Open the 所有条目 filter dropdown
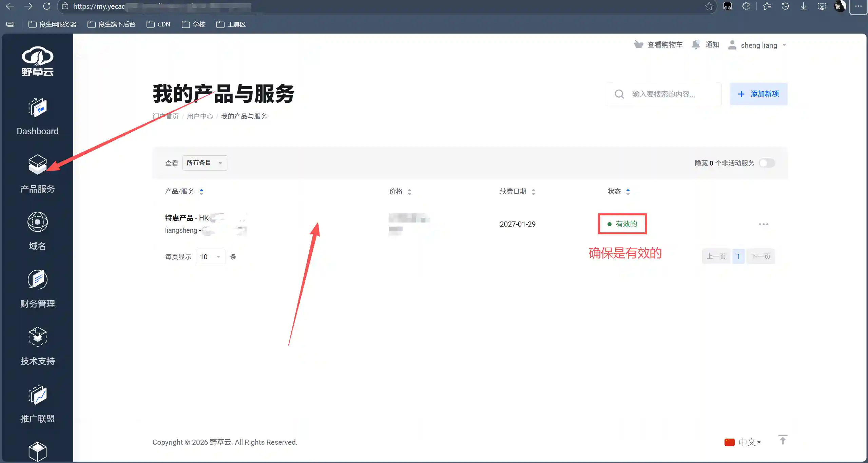Viewport: 868px width, 463px height. 205,163
